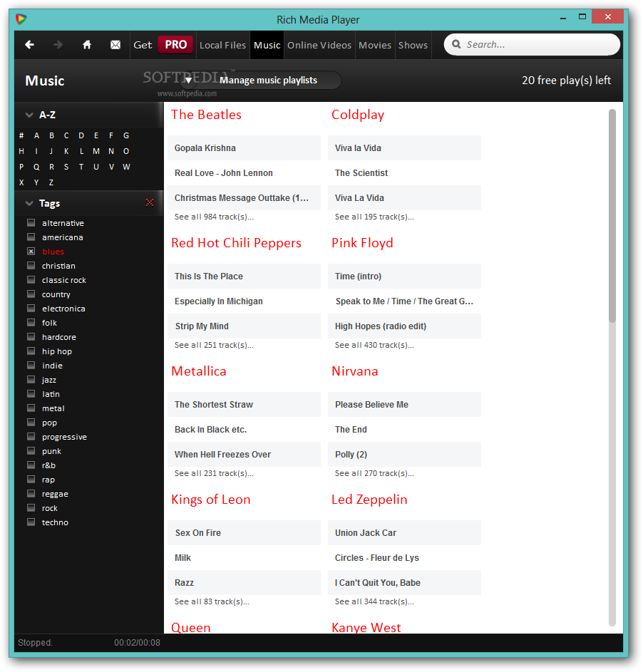Viewport: 643px width, 672px height.
Task: Play Especially In Michigan track
Action: tap(244, 301)
